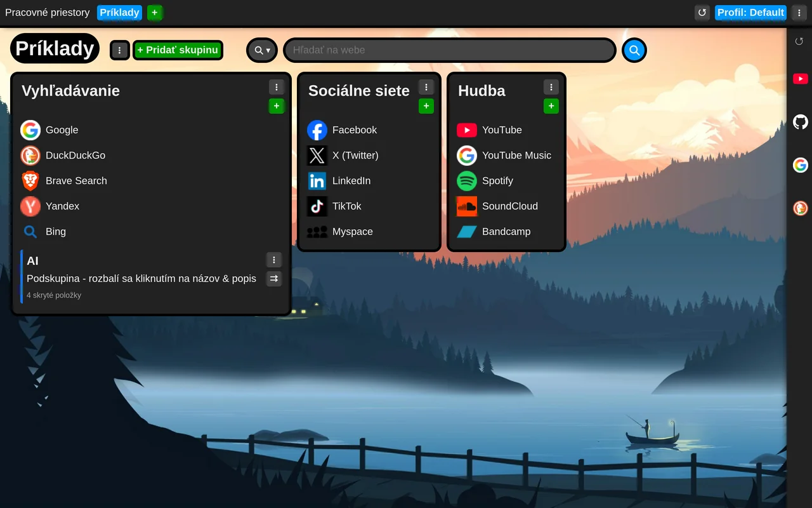Open the Brave Search lion icon
Screen dimensions: 812x508
[x=30, y=181]
